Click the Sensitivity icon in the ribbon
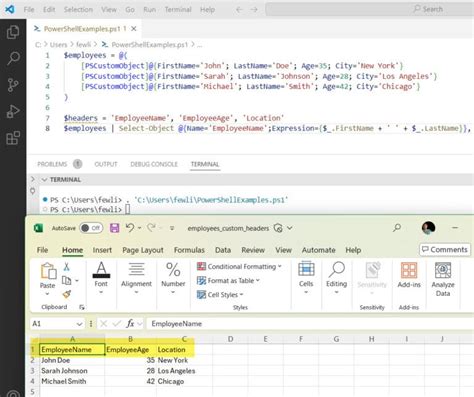Screen dimensions: 474x397 pyautogui.click(x=372, y=271)
